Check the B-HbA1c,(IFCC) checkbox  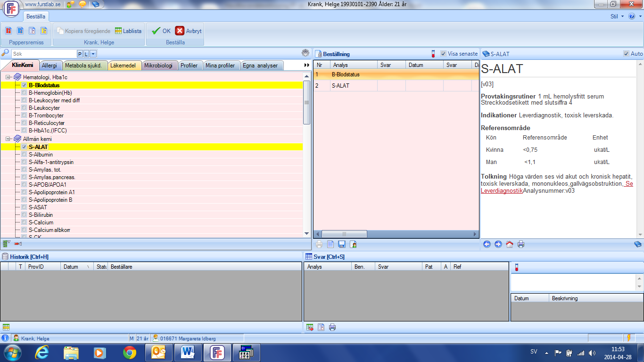tap(24, 131)
